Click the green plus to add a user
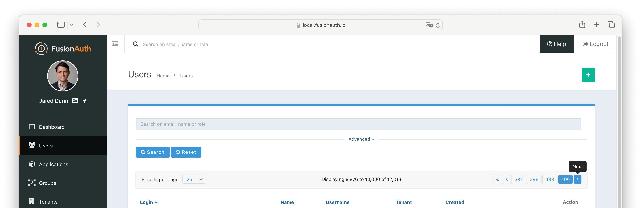Screen dimensions: 644x208 [588, 75]
